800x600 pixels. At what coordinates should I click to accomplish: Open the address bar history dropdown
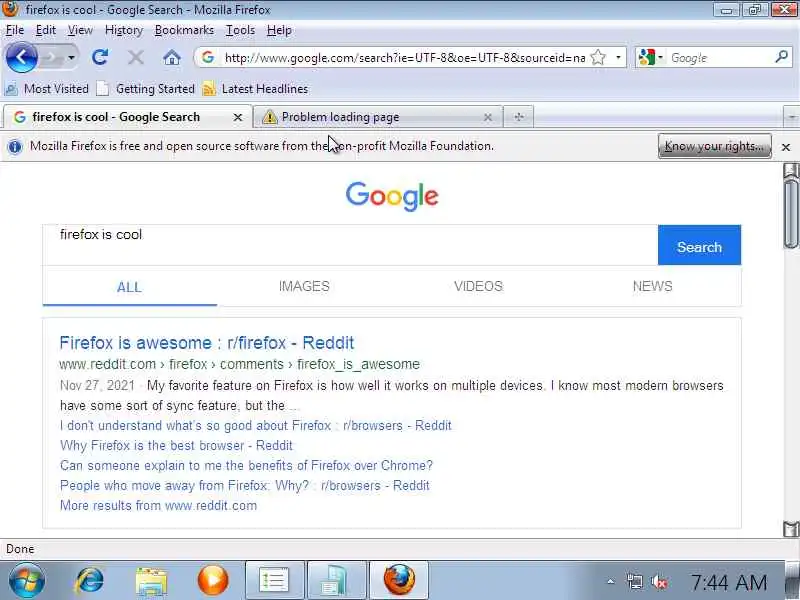click(x=618, y=57)
